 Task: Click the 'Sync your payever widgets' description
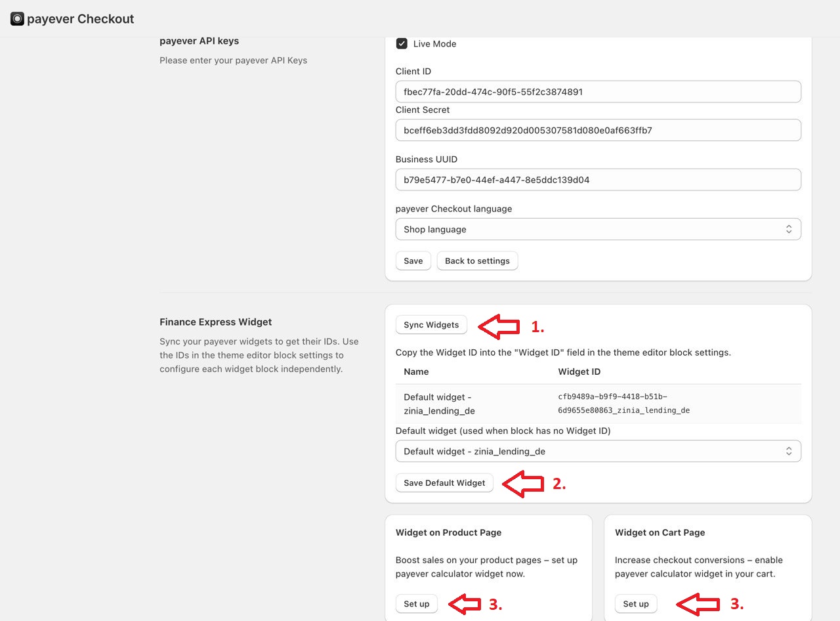pyautogui.click(x=259, y=355)
